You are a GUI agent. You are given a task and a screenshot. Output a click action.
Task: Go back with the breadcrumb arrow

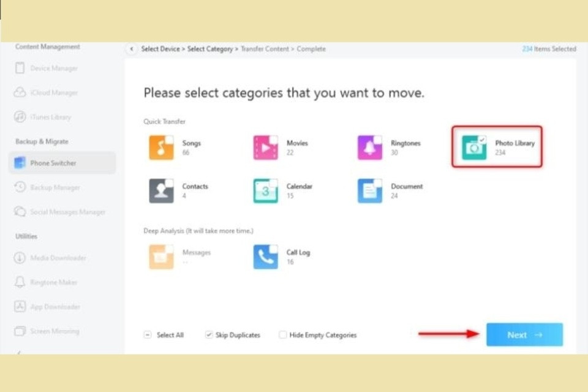131,49
